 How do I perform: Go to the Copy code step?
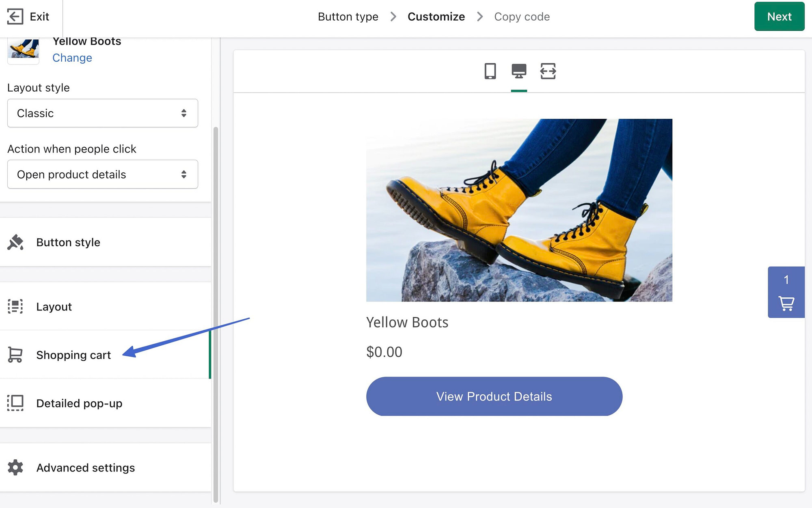point(522,16)
